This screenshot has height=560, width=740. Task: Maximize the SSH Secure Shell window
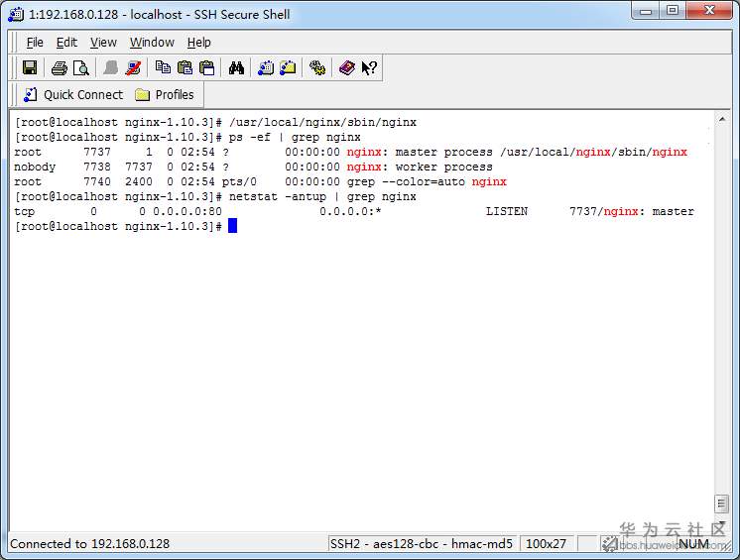673,11
